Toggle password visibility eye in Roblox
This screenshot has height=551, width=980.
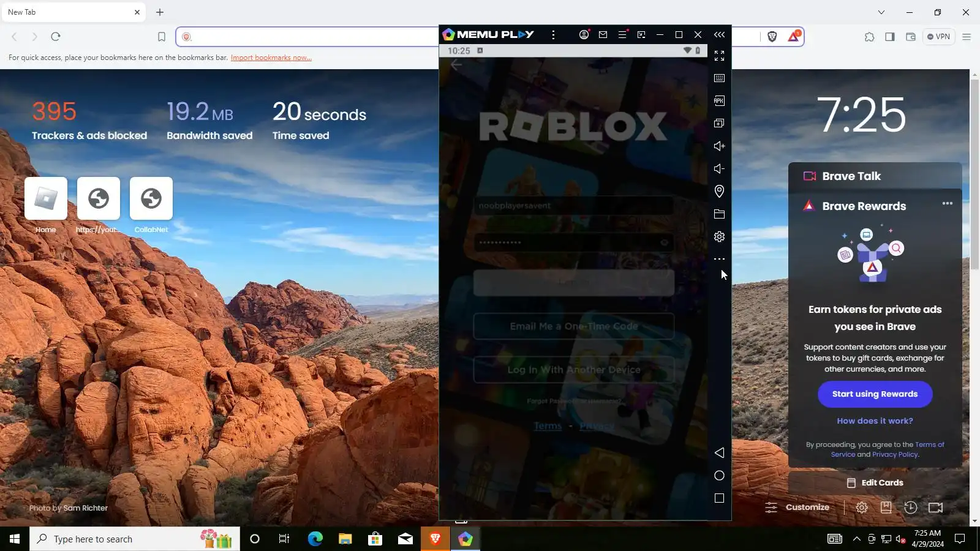[664, 242]
